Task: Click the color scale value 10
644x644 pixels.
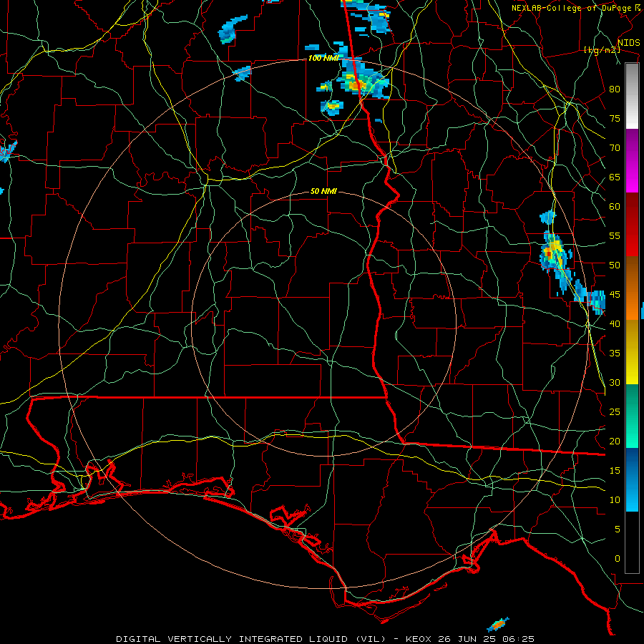Action: (615, 500)
